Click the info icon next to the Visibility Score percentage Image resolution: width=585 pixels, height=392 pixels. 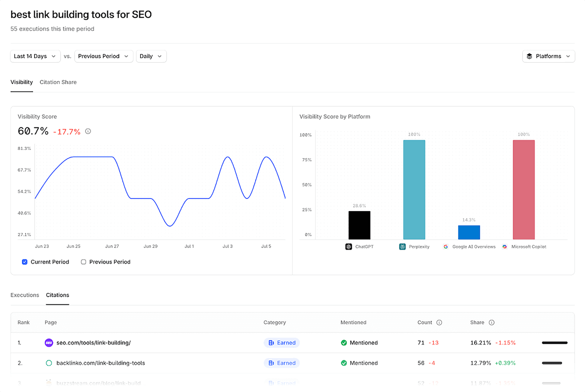[x=88, y=131]
